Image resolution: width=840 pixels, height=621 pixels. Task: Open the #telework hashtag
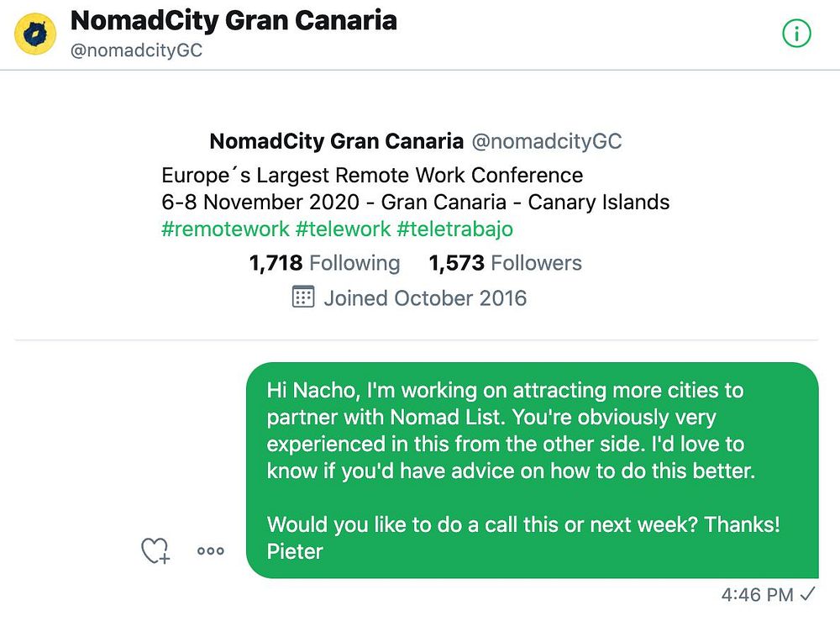tap(343, 229)
